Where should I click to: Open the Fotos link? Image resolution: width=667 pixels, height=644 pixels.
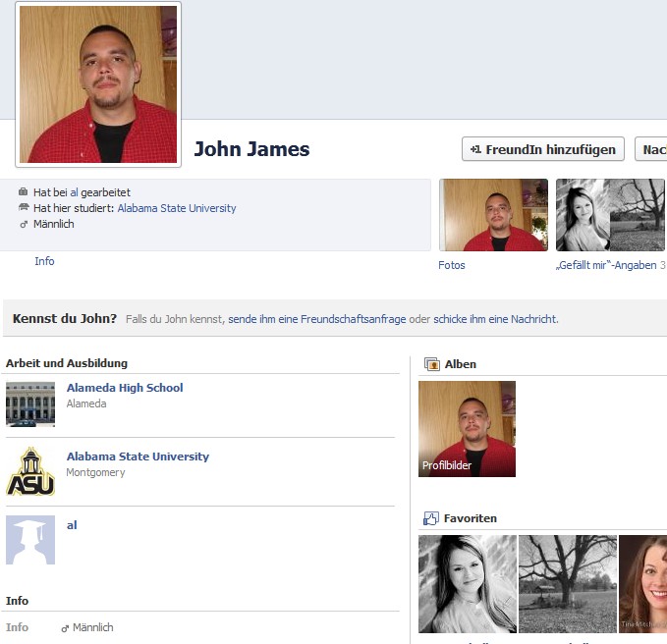coord(451,265)
